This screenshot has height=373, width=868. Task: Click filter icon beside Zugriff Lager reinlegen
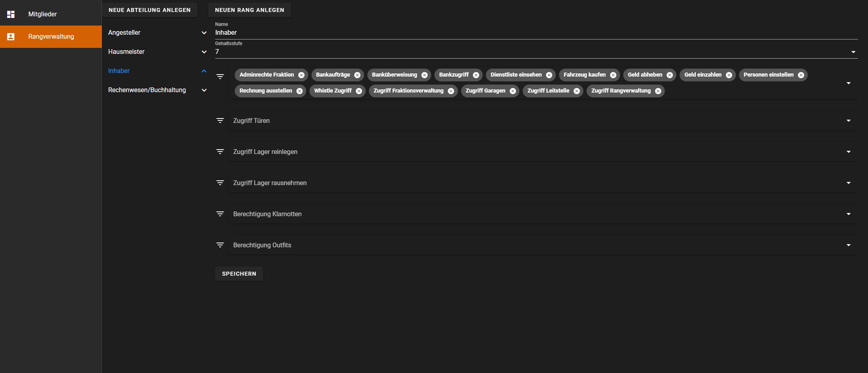click(x=220, y=152)
